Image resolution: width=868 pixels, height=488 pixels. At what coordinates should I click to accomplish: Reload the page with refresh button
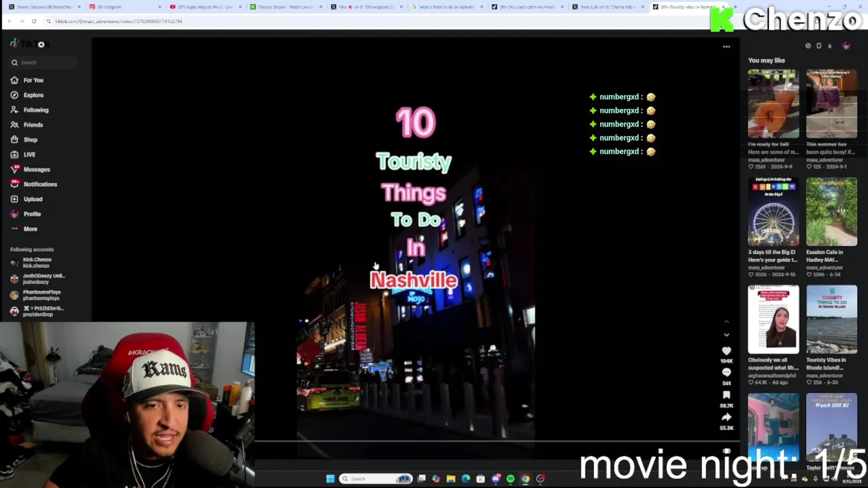33,21
